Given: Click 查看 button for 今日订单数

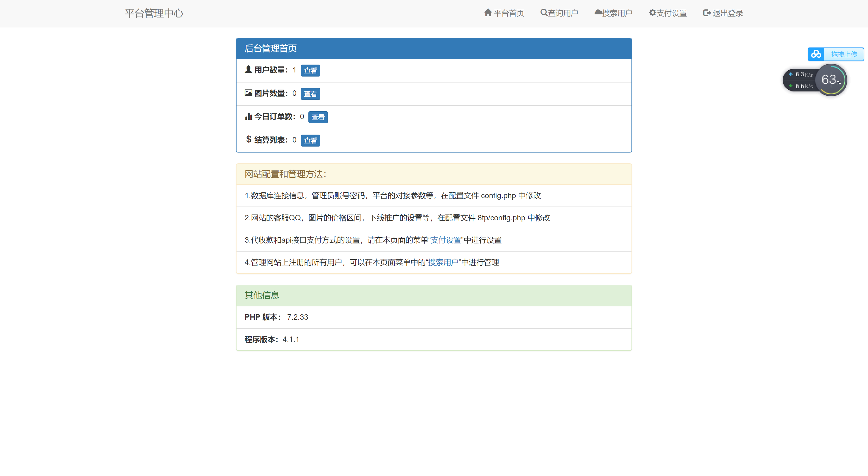Looking at the screenshot, I should 318,117.
